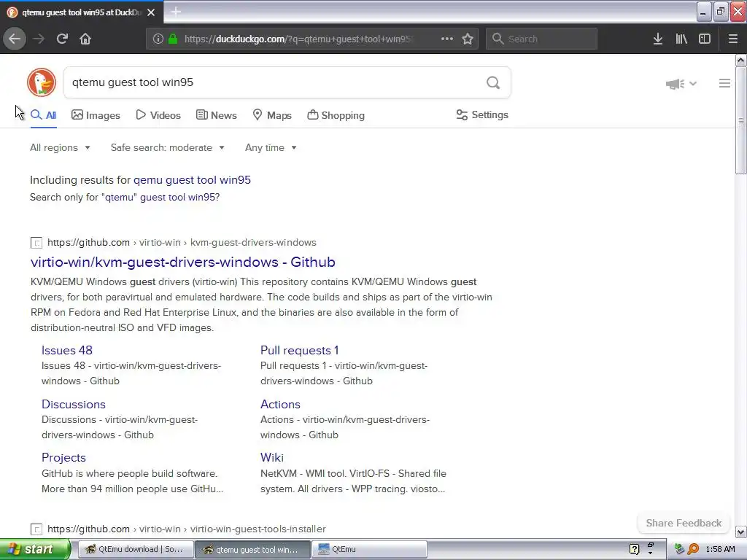Click the system tray help question icon
The image size is (747, 560).
pyautogui.click(x=634, y=549)
